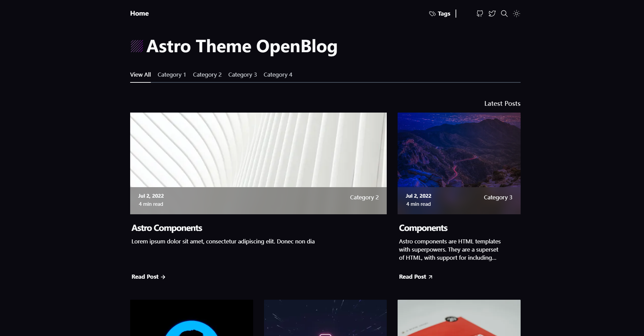Open the red book post thumbnail

(x=459, y=318)
